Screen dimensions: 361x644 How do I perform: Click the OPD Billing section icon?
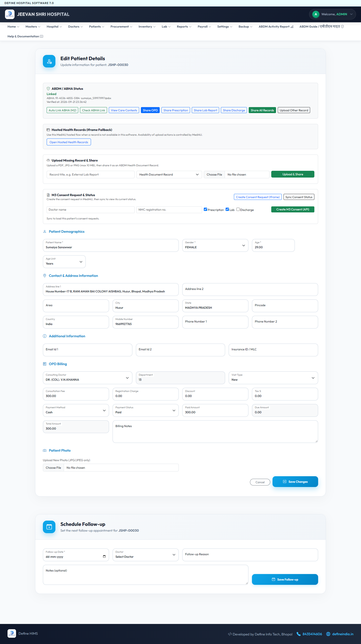tap(45, 364)
